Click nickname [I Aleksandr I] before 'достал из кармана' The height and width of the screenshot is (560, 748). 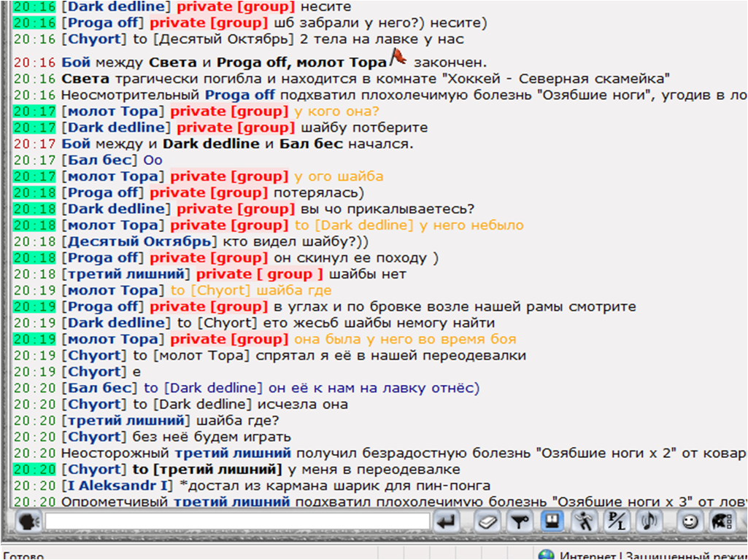coord(117,486)
